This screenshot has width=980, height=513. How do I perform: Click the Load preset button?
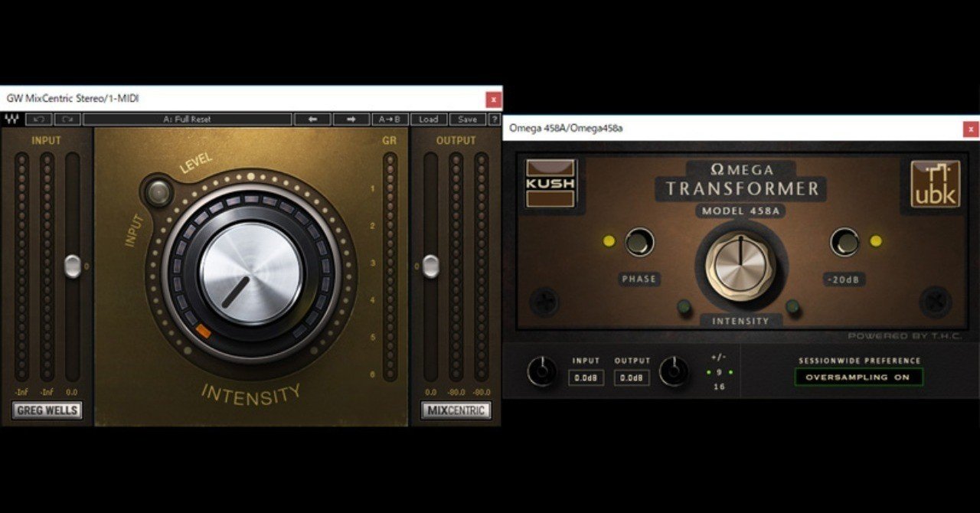pyautogui.click(x=428, y=119)
